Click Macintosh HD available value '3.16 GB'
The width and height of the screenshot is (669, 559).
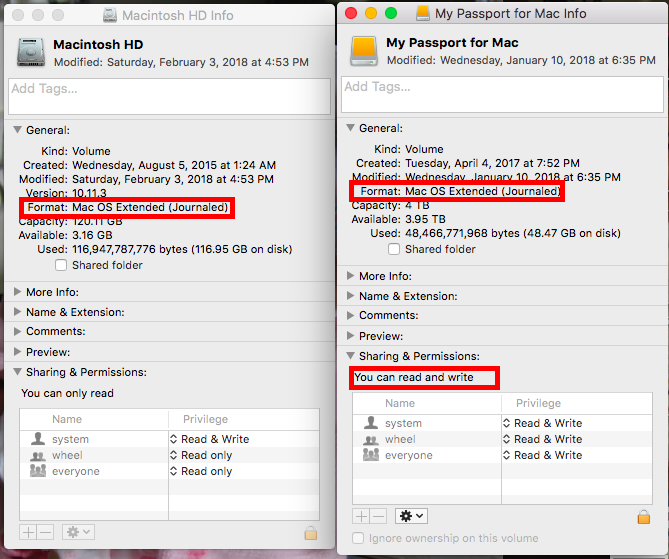[92, 235]
